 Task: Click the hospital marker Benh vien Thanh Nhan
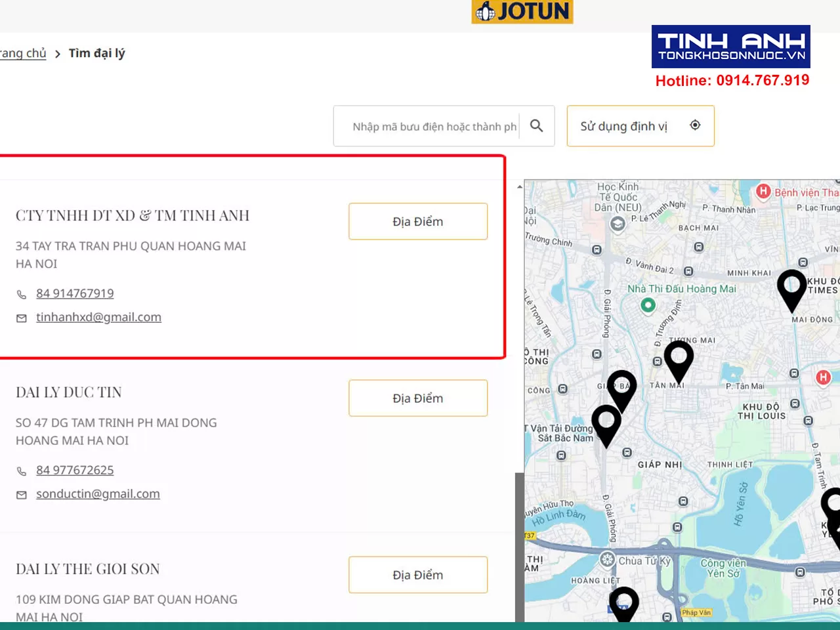pos(763,192)
